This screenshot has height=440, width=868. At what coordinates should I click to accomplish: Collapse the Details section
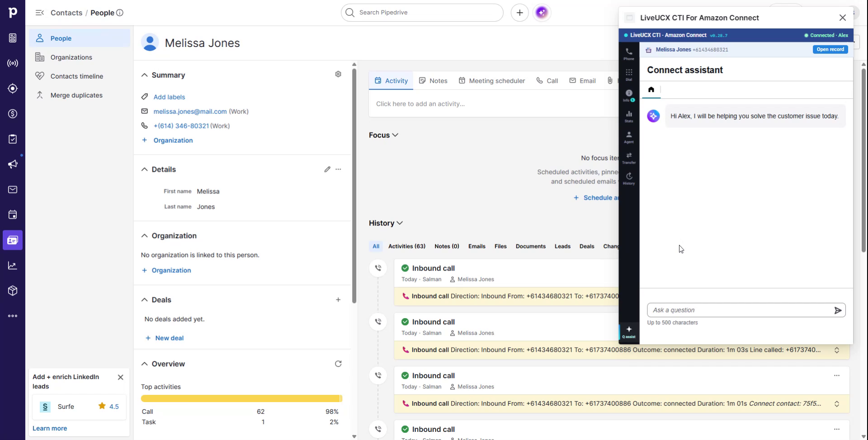[x=144, y=169]
